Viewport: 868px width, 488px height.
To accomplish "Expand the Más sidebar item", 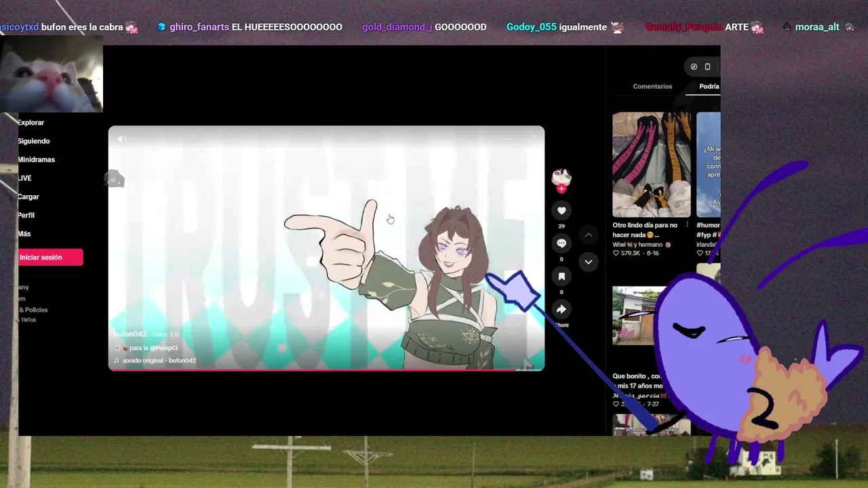I will coord(24,234).
